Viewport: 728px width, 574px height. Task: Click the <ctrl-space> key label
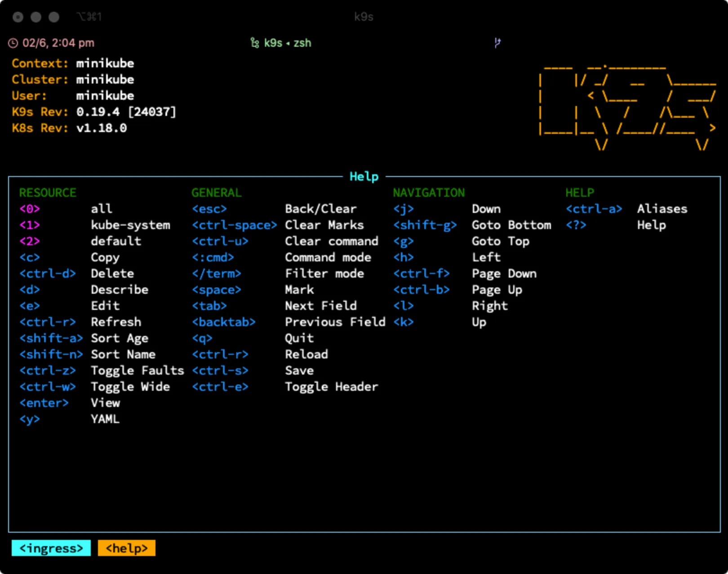[235, 225]
